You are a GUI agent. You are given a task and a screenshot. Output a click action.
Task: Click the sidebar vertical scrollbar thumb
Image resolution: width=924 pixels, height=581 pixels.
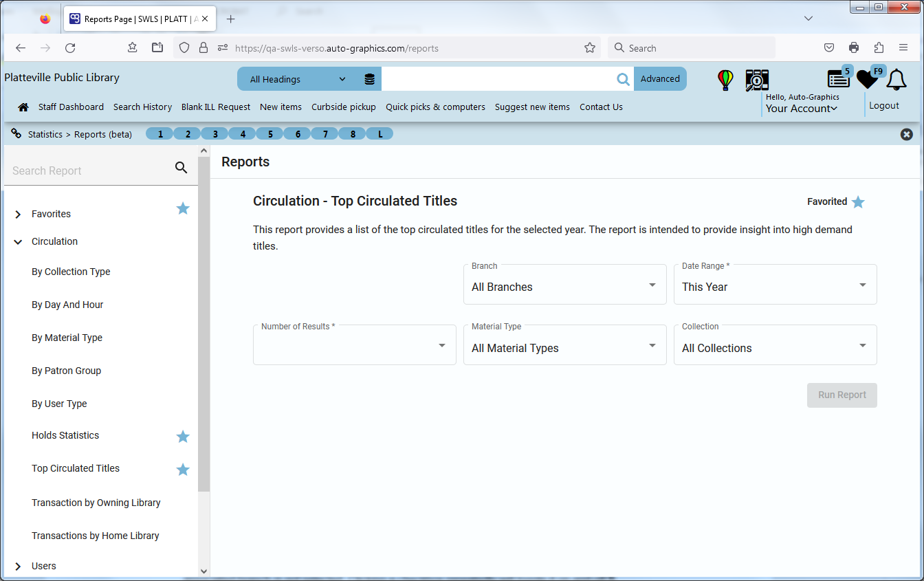click(203, 323)
